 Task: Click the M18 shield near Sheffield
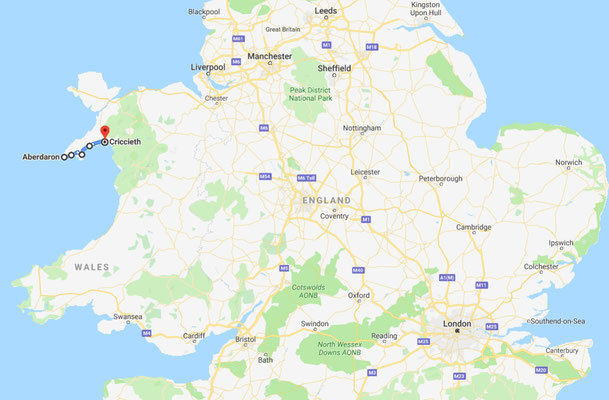372,47
